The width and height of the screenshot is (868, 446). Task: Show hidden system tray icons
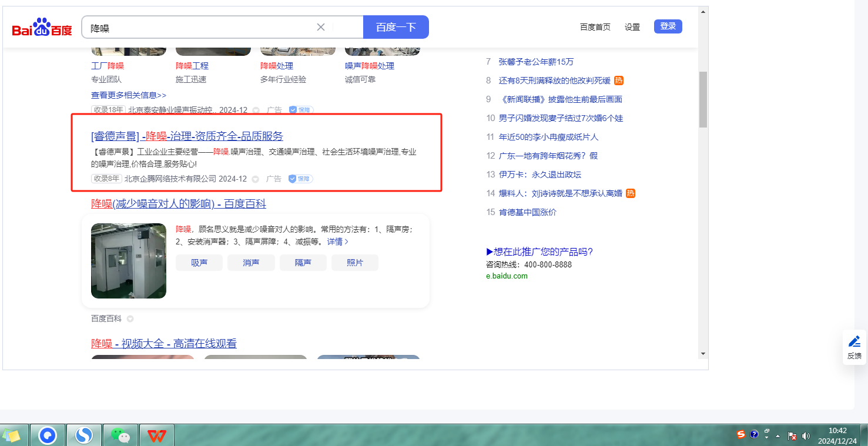click(x=778, y=436)
